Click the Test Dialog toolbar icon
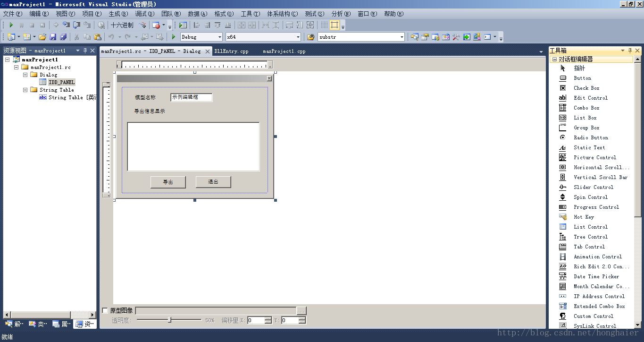 (x=183, y=25)
